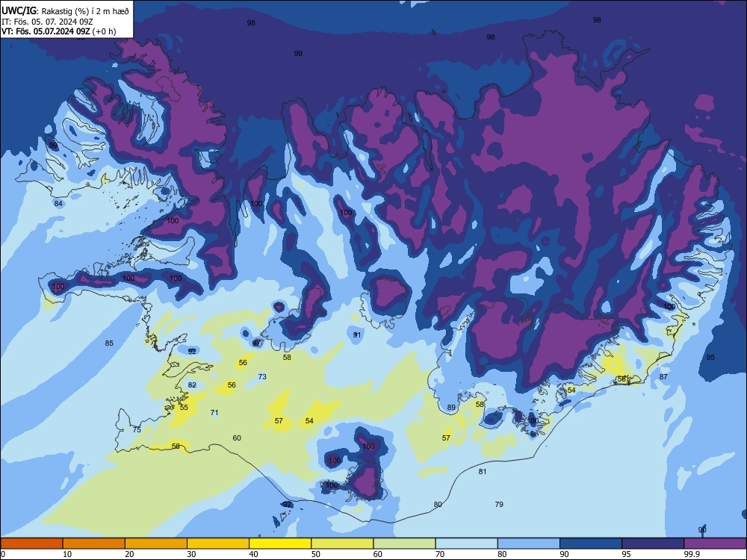The height and width of the screenshot is (560, 747).
Task: Click the map value '81' near the coast
Action: (483, 471)
